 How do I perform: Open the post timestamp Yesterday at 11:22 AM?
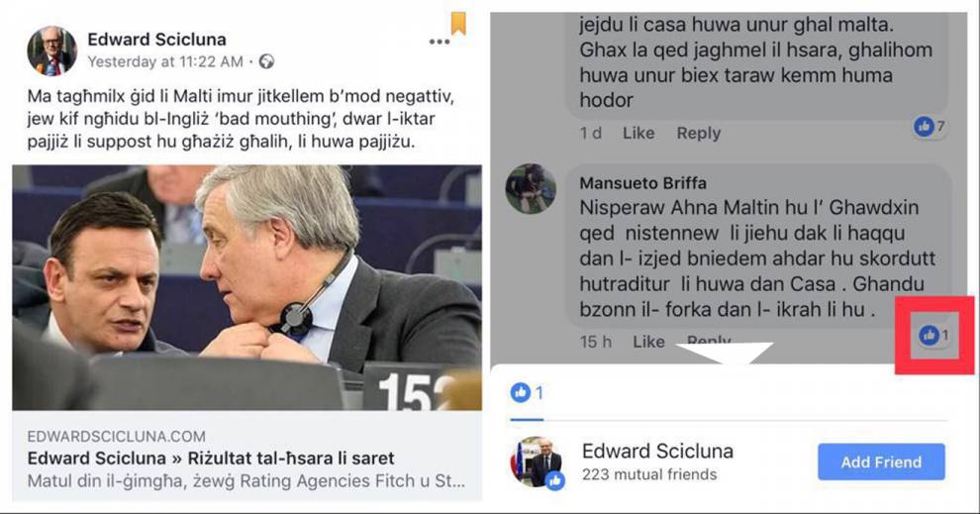(x=165, y=62)
